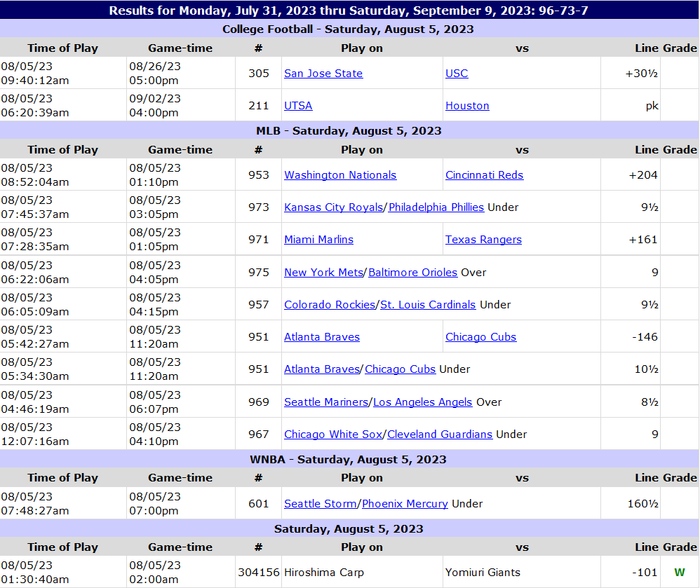Select the Hiroshima Carp text

[x=324, y=573]
